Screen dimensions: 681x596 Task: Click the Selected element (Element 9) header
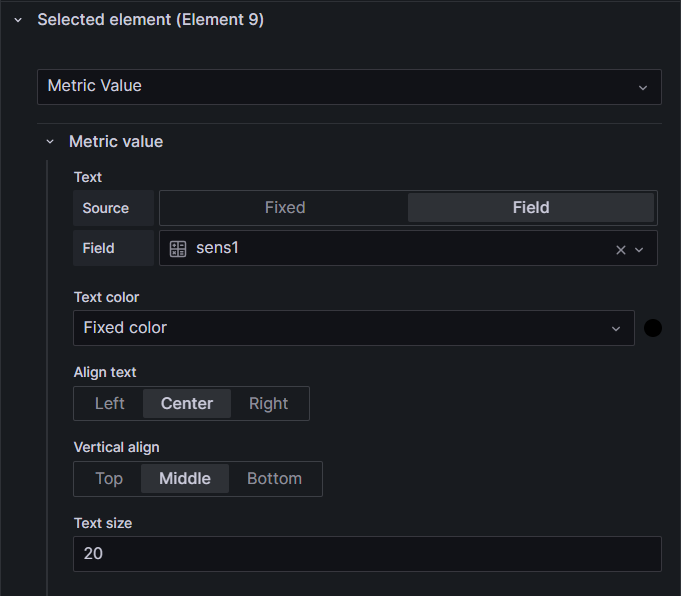(x=150, y=20)
